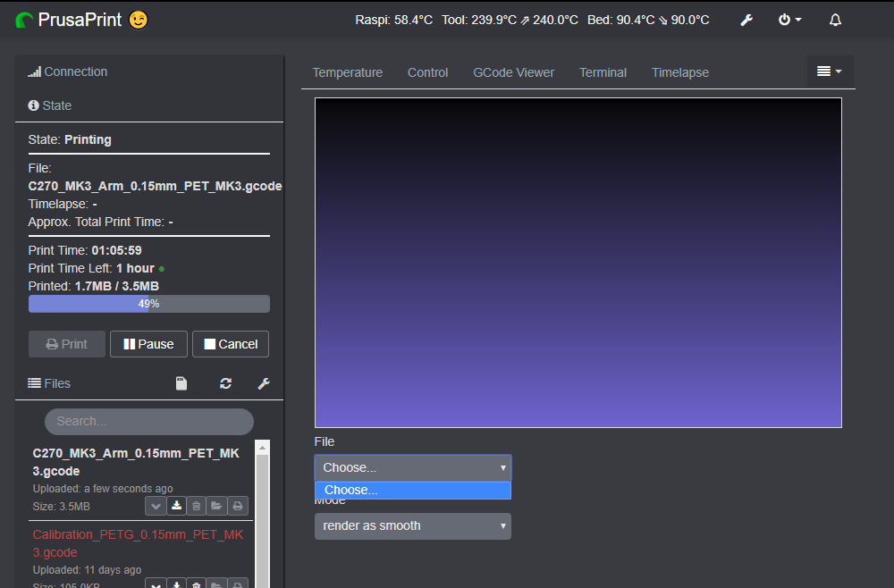Viewport: 894px width, 588px height.
Task: Click the SD card icon in Files panel
Action: point(181,382)
